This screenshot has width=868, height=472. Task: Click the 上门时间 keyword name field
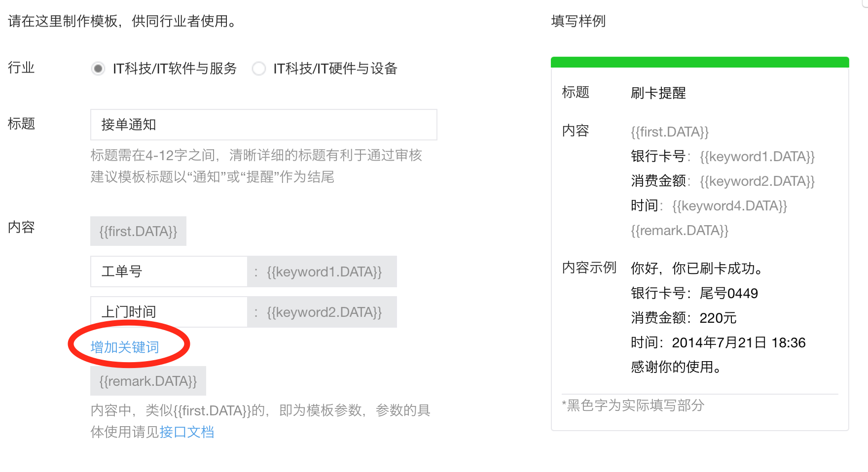168,312
